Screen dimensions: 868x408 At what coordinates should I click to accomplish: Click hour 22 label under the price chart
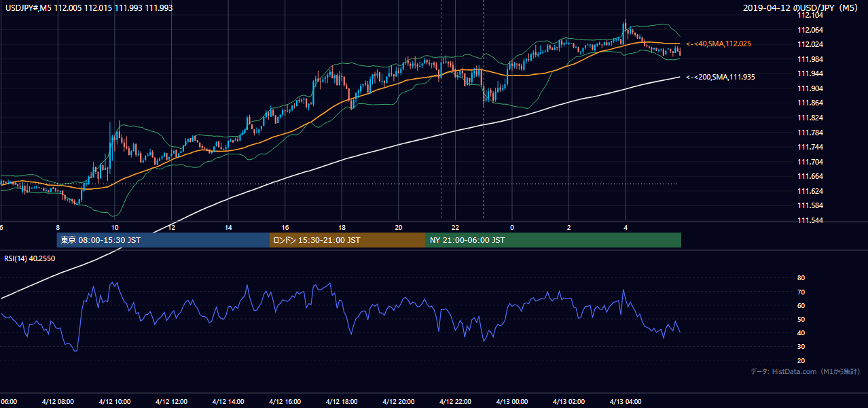tap(455, 227)
